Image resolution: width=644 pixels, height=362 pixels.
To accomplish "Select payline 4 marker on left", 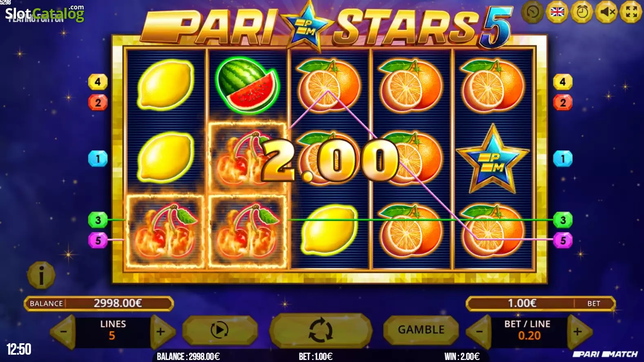I will click(x=98, y=82).
